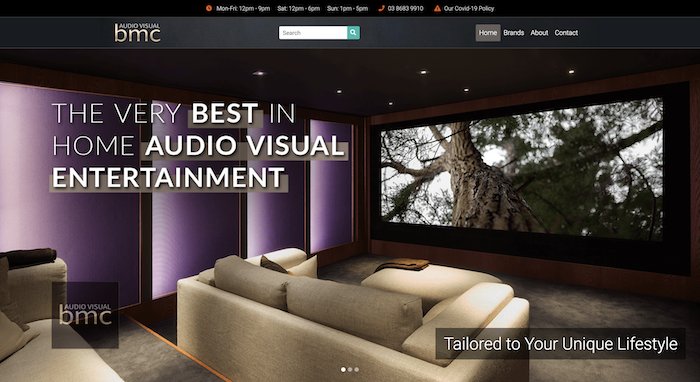Open Our Covid-19 Policy link
The height and width of the screenshot is (382, 700).
click(x=469, y=8)
